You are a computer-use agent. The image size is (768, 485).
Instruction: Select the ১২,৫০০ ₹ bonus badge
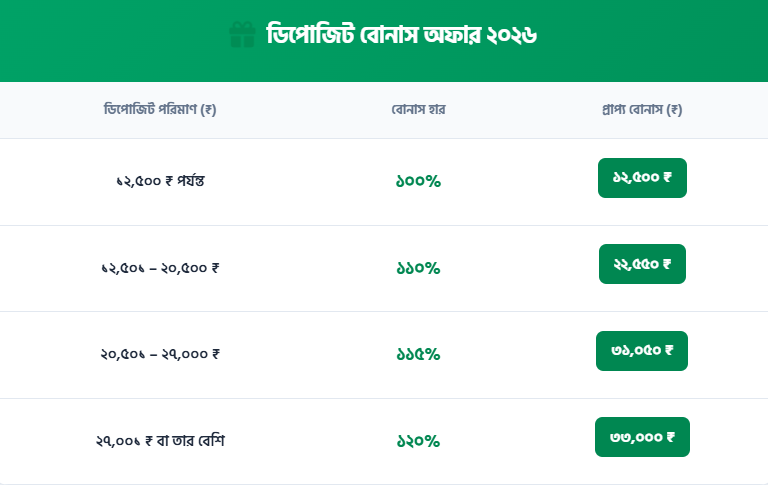pyautogui.click(x=642, y=178)
